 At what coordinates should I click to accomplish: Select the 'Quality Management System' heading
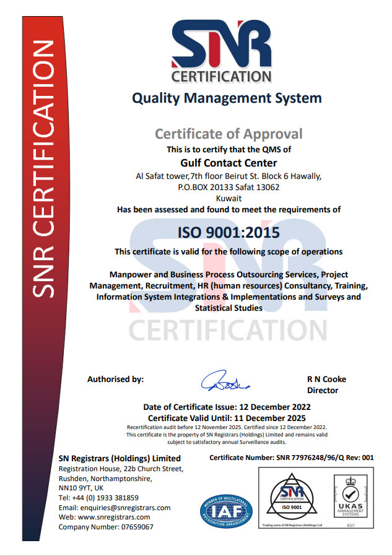coord(227,98)
